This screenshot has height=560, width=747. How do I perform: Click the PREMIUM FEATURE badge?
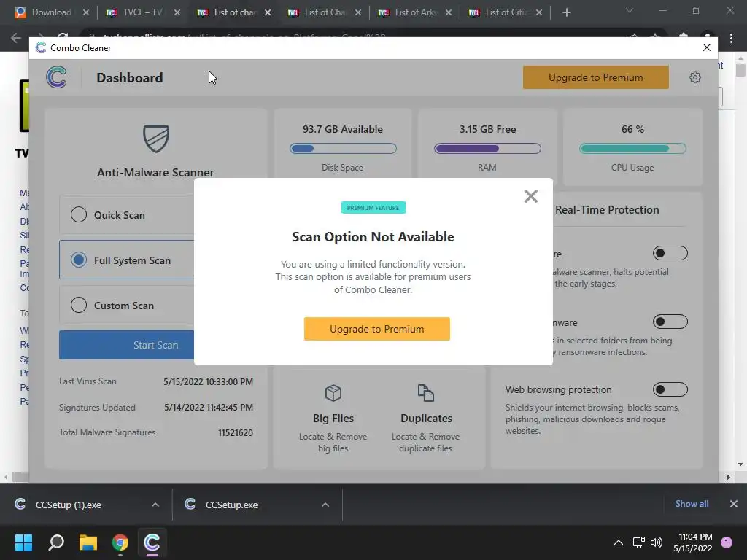point(373,208)
